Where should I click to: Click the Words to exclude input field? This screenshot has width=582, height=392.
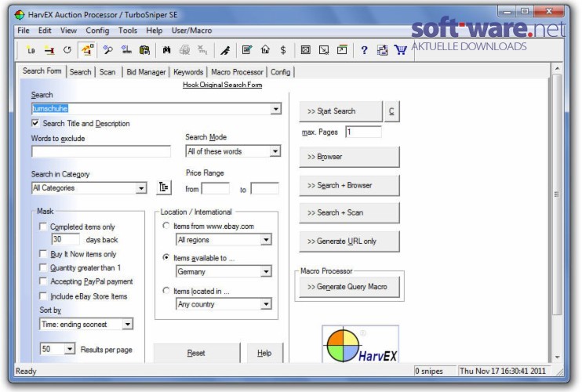click(x=101, y=151)
